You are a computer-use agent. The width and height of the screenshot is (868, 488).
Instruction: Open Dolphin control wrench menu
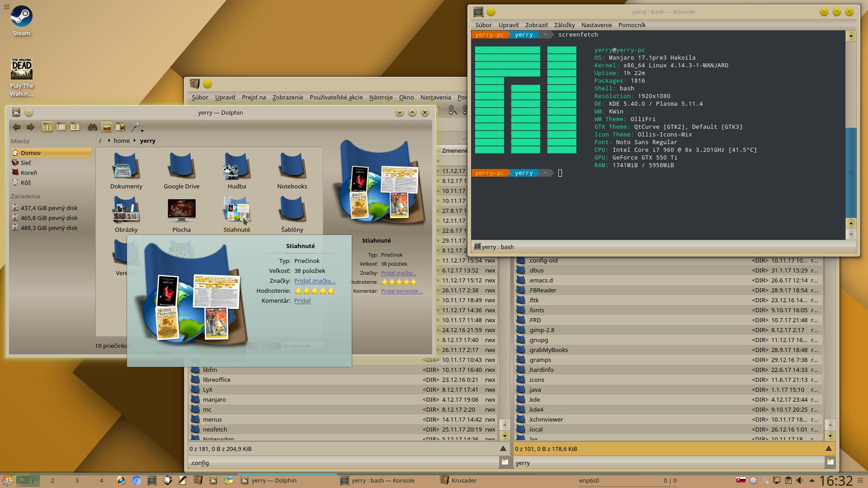tap(136, 127)
